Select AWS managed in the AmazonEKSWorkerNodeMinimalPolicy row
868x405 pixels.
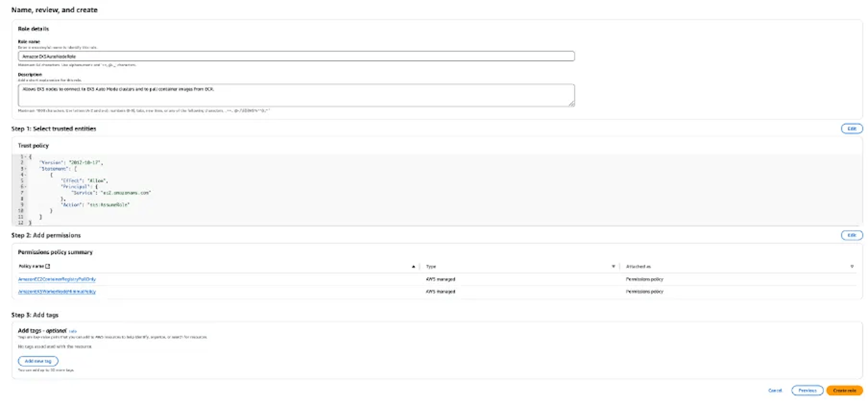tap(440, 292)
